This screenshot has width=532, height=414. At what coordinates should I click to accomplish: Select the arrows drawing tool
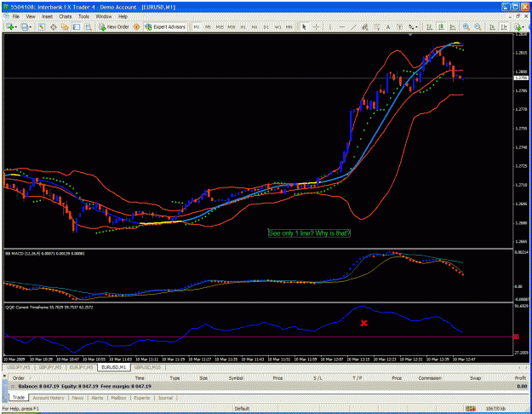(411, 27)
